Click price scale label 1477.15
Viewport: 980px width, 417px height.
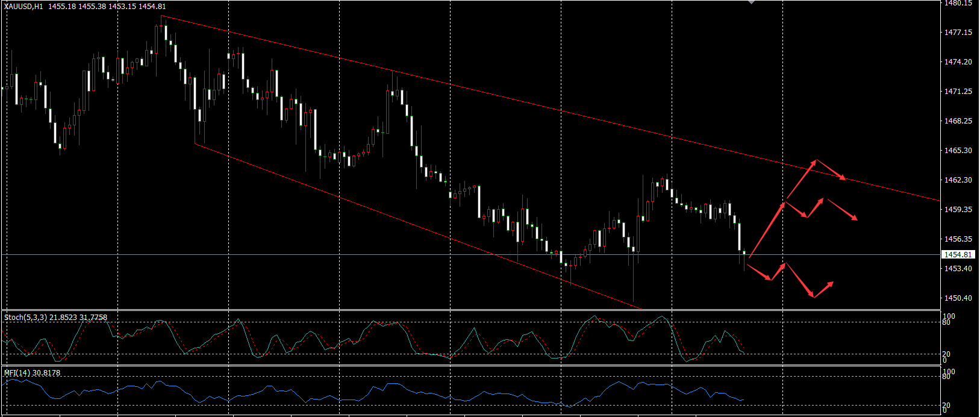(958, 33)
